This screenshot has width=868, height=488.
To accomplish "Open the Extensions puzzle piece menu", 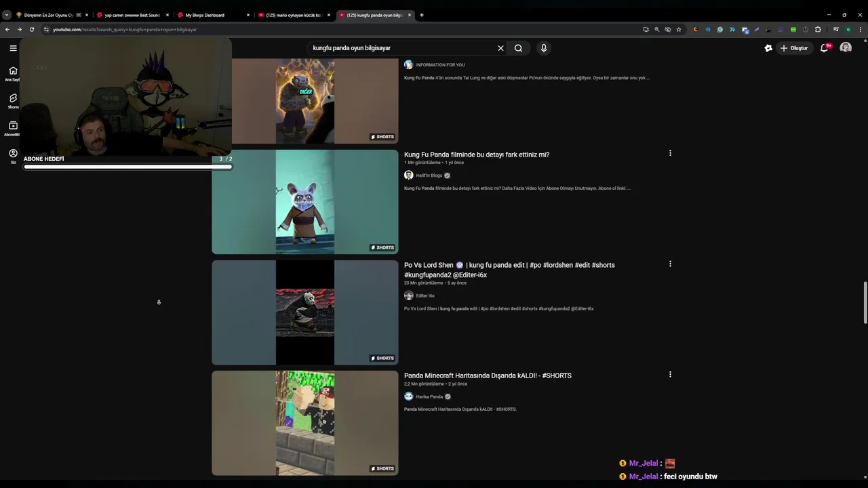I will pyautogui.click(x=818, y=29).
